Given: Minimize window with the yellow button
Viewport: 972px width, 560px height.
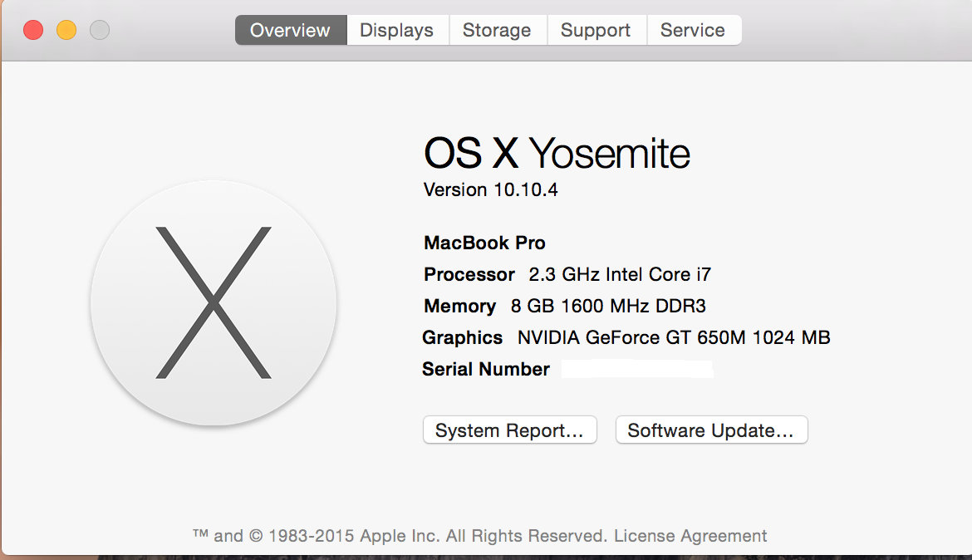Looking at the screenshot, I should click(66, 31).
